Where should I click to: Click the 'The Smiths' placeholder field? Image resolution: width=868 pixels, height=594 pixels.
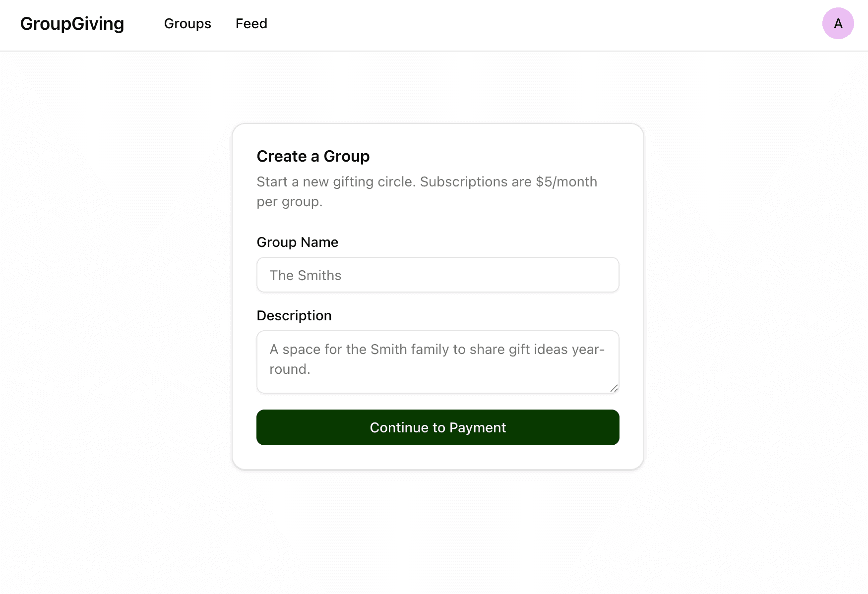pos(437,275)
